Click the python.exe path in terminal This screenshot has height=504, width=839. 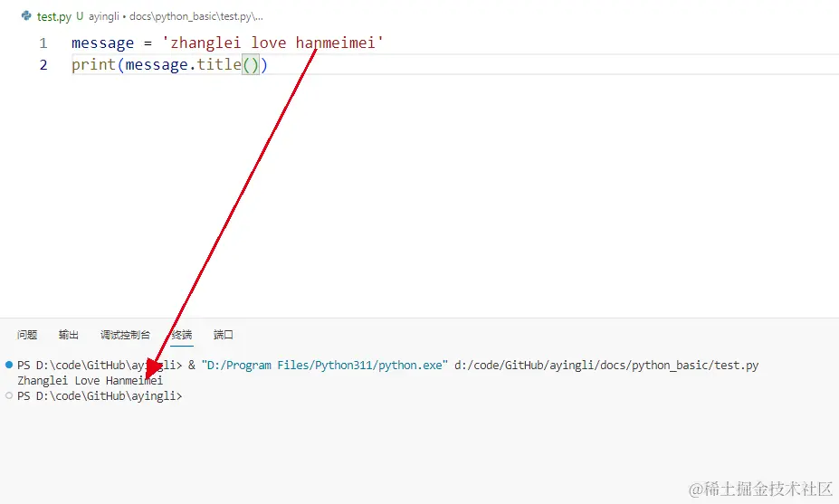tap(325, 366)
